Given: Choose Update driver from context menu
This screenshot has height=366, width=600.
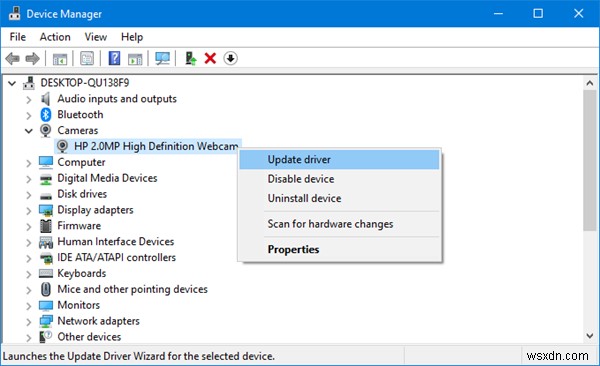Looking at the screenshot, I should click(x=339, y=160).
